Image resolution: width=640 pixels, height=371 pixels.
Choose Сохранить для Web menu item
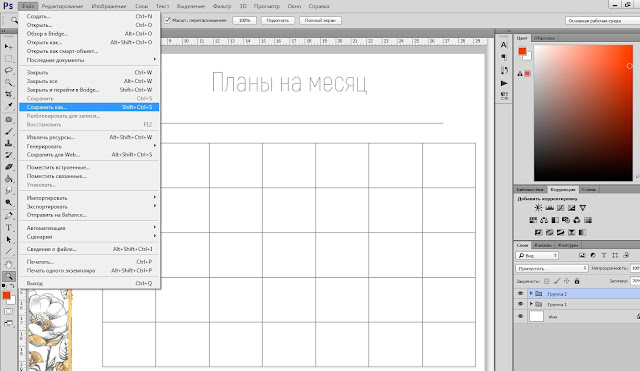tap(89, 155)
